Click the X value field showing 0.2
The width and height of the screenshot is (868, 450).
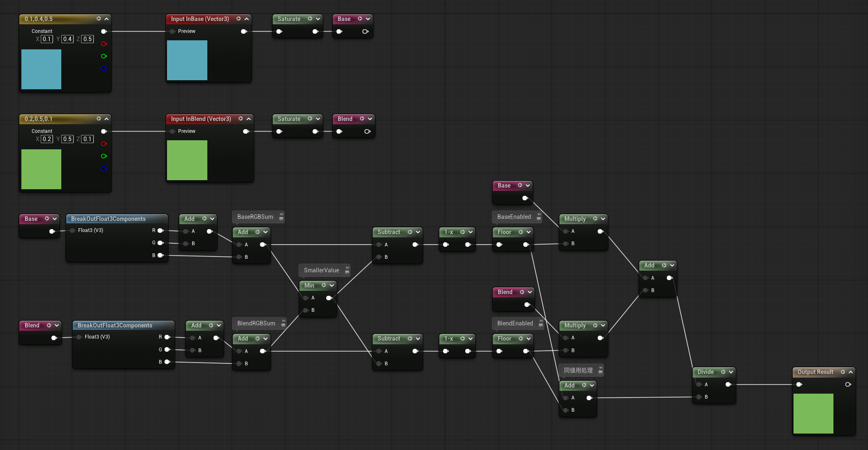(47, 139)
